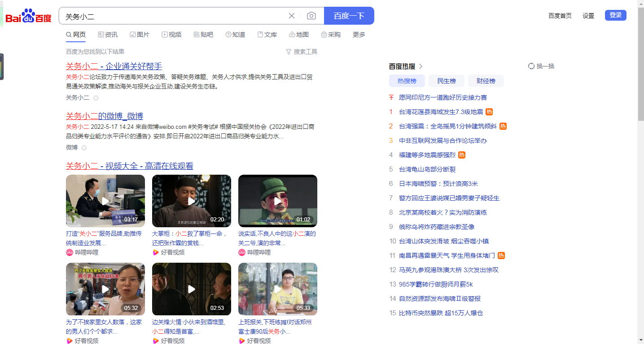644x344 pixels.
Task: Click the 热 badge beside 台湾花莲县海域发生7.3级地震
Action: point(489,112)
